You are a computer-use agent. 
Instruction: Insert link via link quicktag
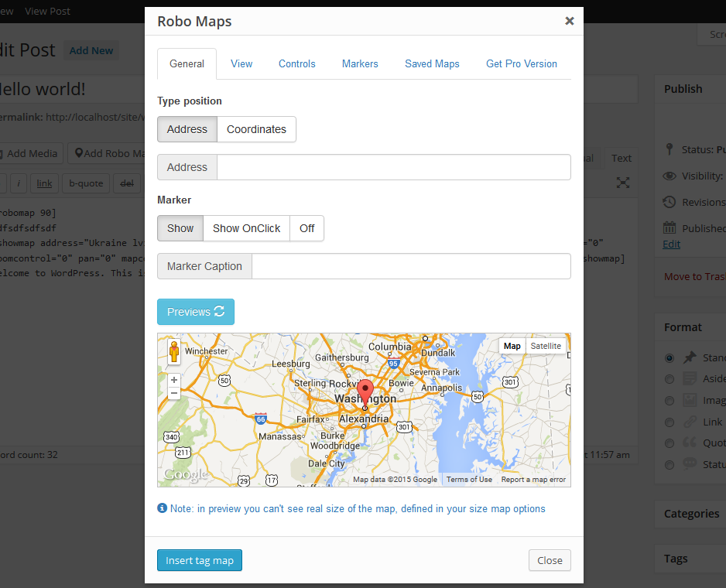tap(44, 183)
